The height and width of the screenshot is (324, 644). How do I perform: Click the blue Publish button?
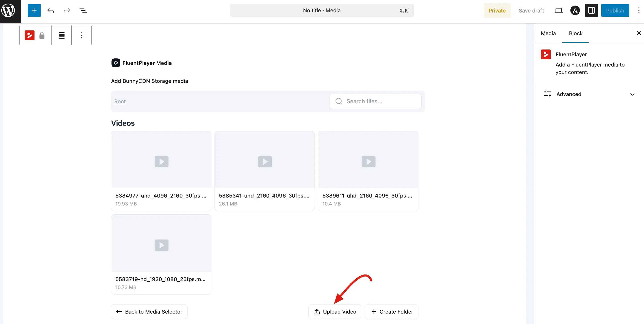coord(615,10)
